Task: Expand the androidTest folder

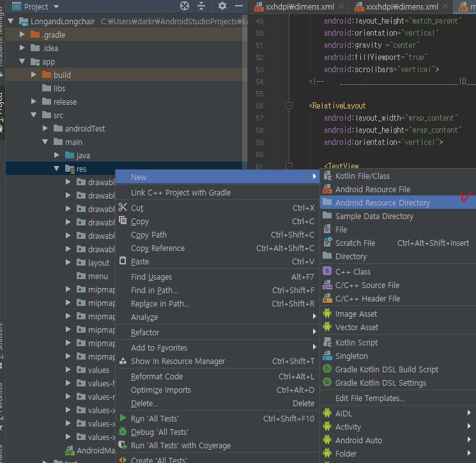Action: pos(45,128)
